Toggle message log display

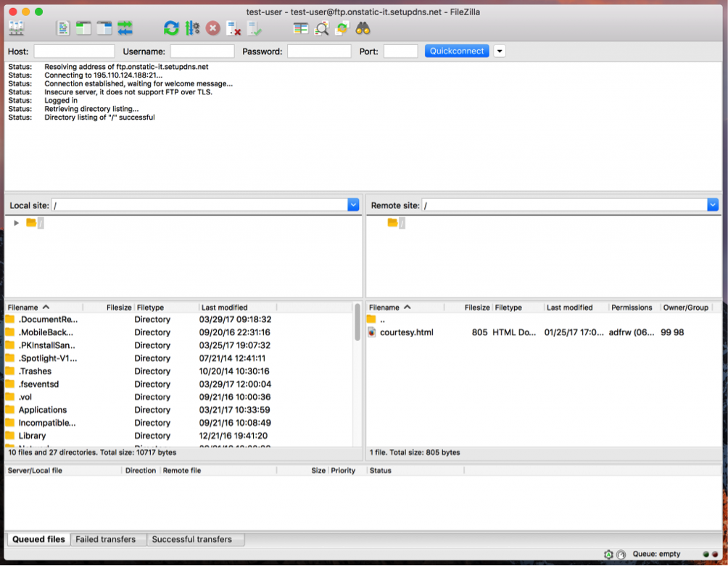(63, 28)
